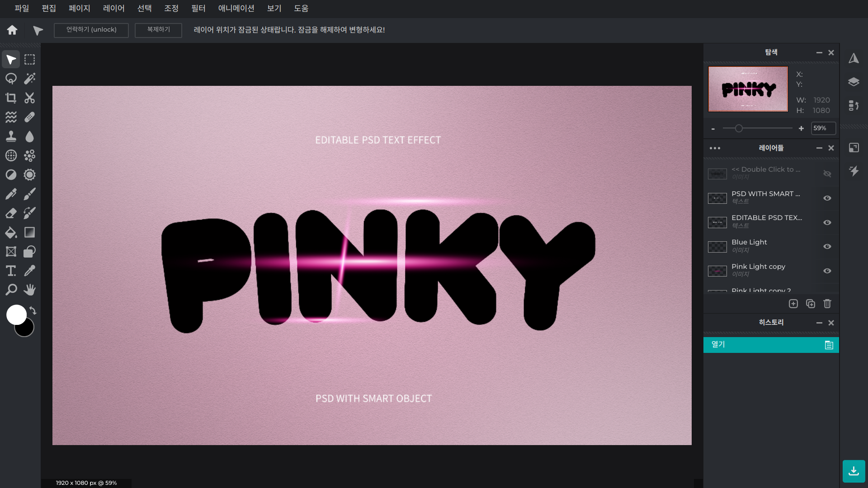Collapse the 히스토리 panel with the minimize dash

(819, 323)
